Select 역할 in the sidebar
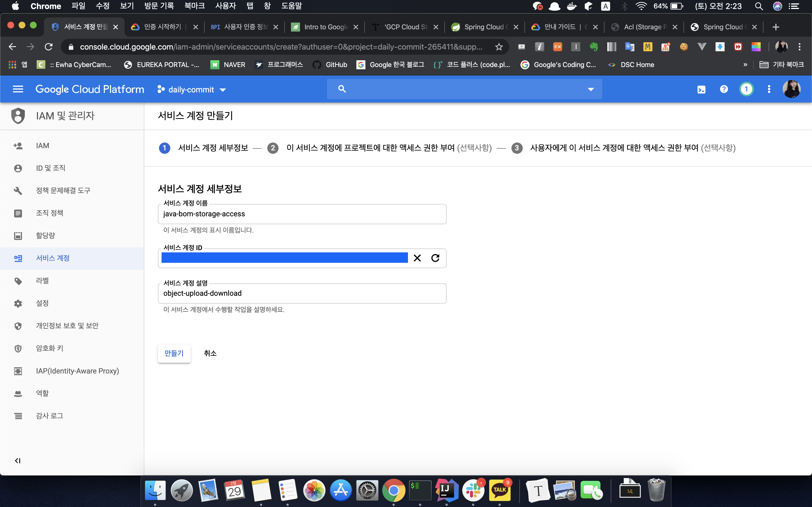Image resolution: width=812 pixels, height=507 pixels. click(x=42, y=393)
